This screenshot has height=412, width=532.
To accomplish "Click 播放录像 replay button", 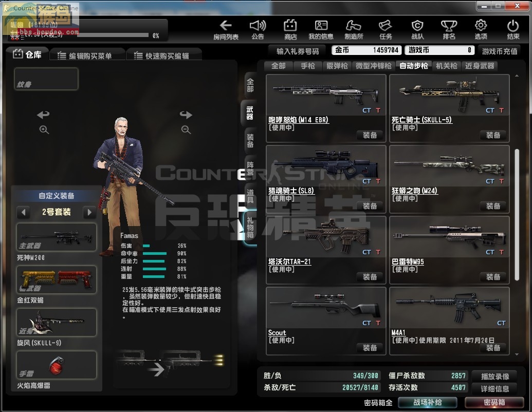I will pyautogui.click(x=494, y=377).
